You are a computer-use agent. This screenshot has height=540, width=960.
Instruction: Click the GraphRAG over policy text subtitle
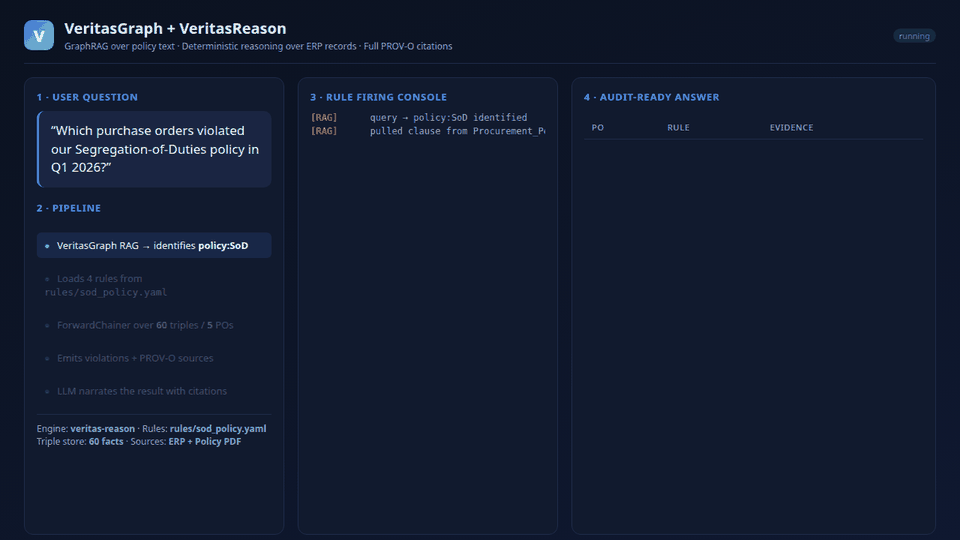pyautogui.click(x=258, y=47)
